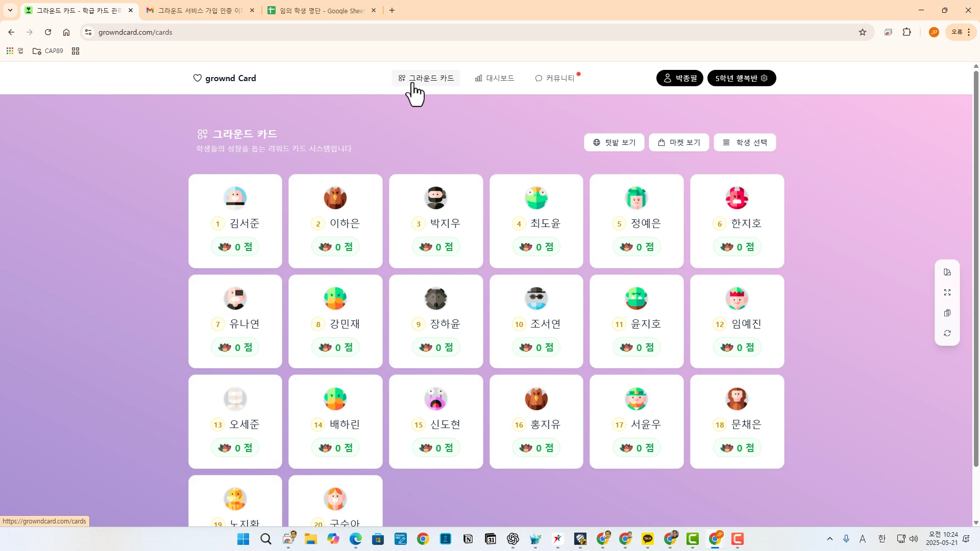Open a new browser tab
The image size is (980, 551).
pyautogui.click(x=392, y=10)
